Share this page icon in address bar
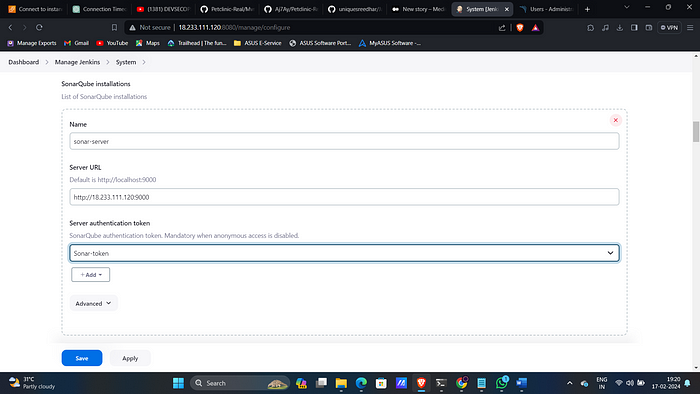 tap(502, 27)
